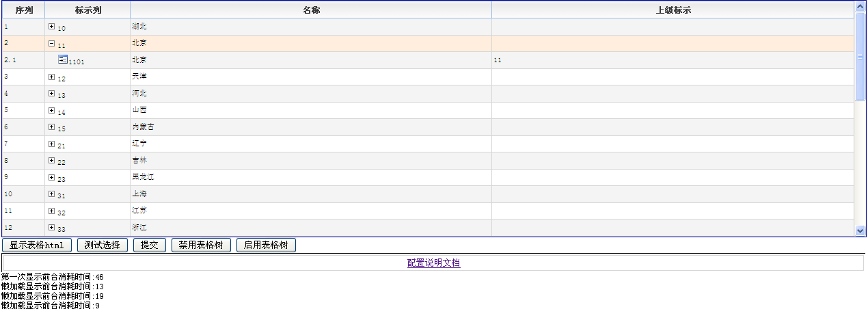The image size is (868, 320).
Task: Click the sequence number 12 cell
Action: click(23, 228)
